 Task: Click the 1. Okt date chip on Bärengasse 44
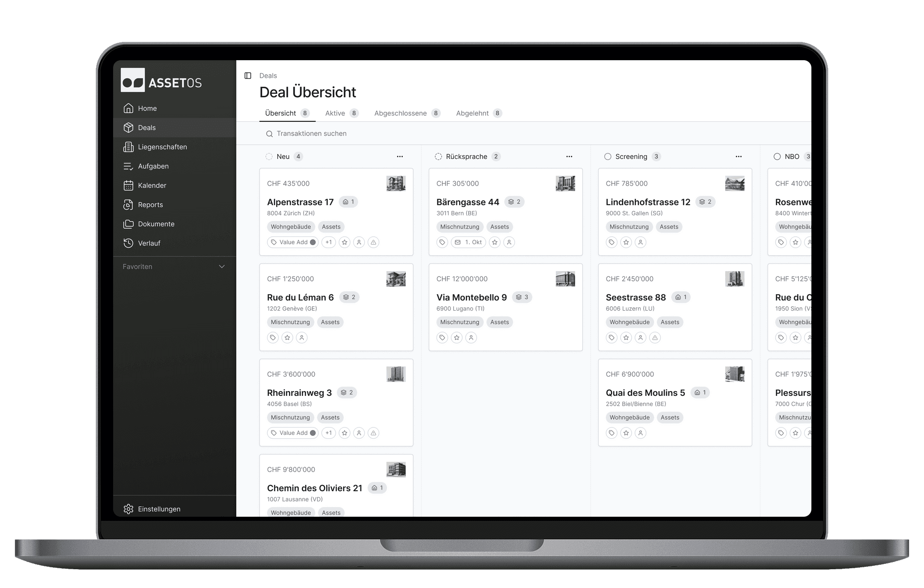tap(468, 242)
